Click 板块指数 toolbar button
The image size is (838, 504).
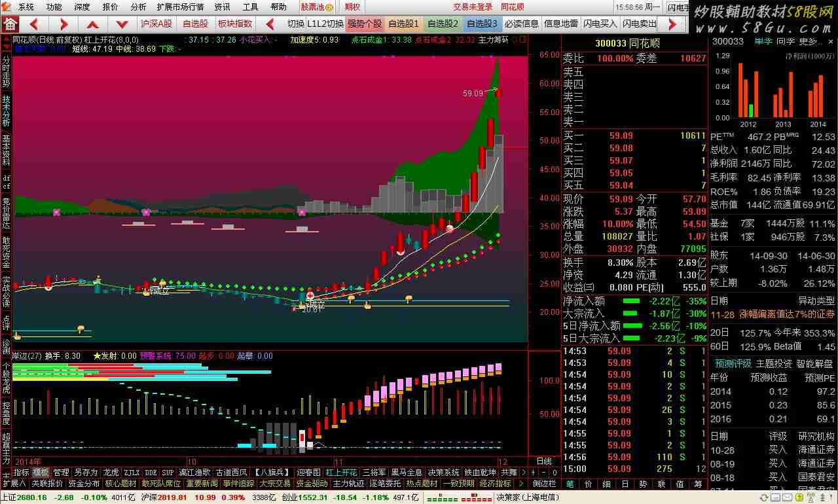[x=234, y=24]
